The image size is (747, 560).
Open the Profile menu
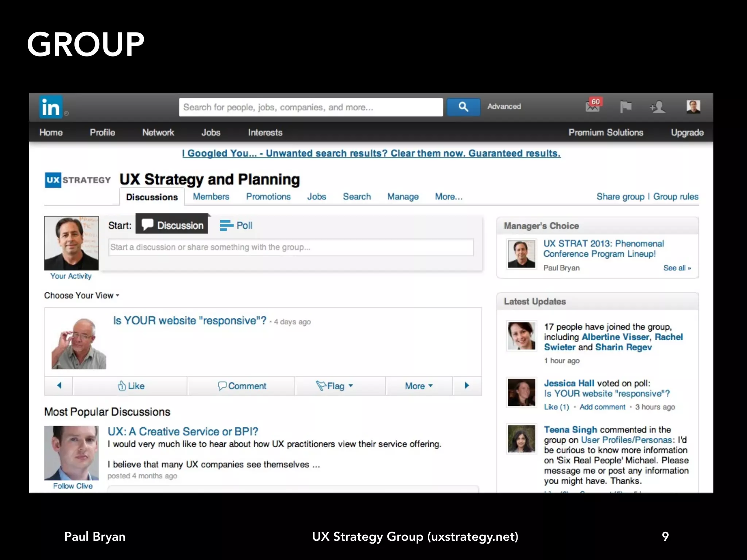pyautogui.click(x=102, y=132)
